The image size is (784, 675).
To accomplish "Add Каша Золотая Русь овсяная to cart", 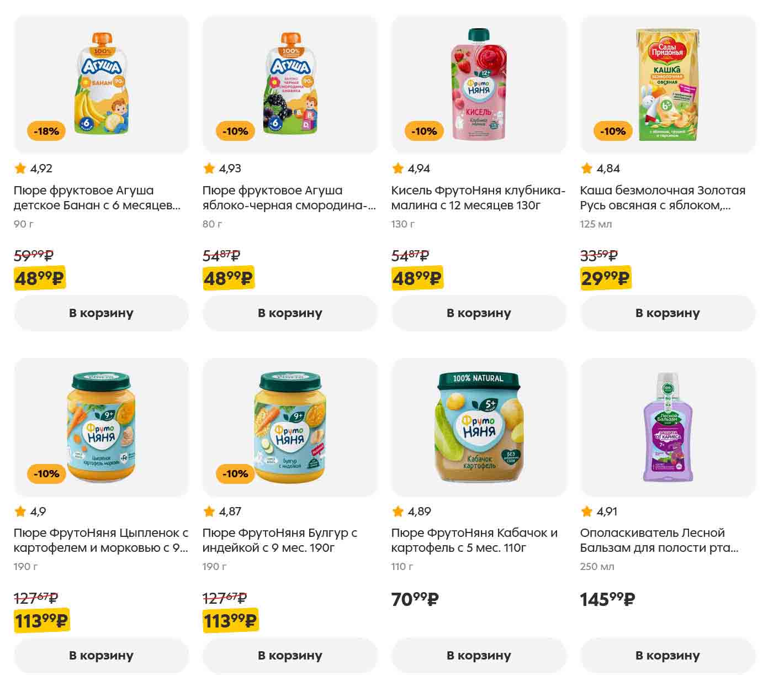I will (x=668, y=313).
